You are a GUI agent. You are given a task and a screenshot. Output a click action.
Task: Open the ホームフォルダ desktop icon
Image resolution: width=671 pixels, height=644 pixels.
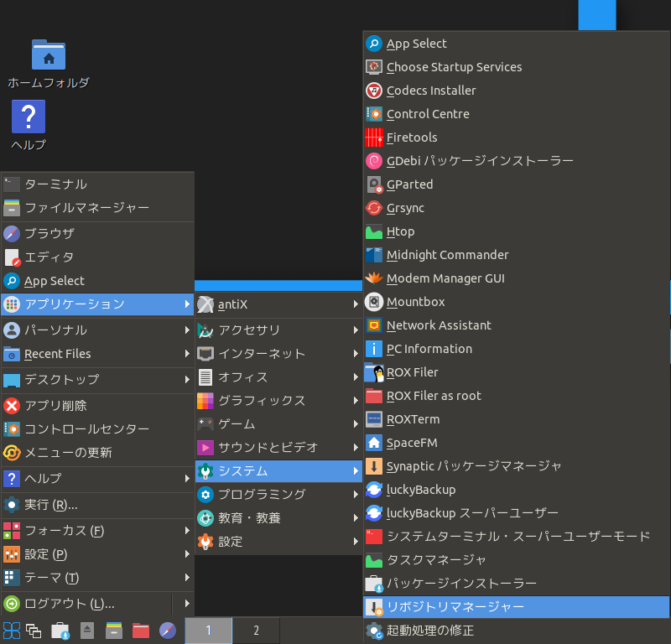pyautogui.click(x=49, y=55)
